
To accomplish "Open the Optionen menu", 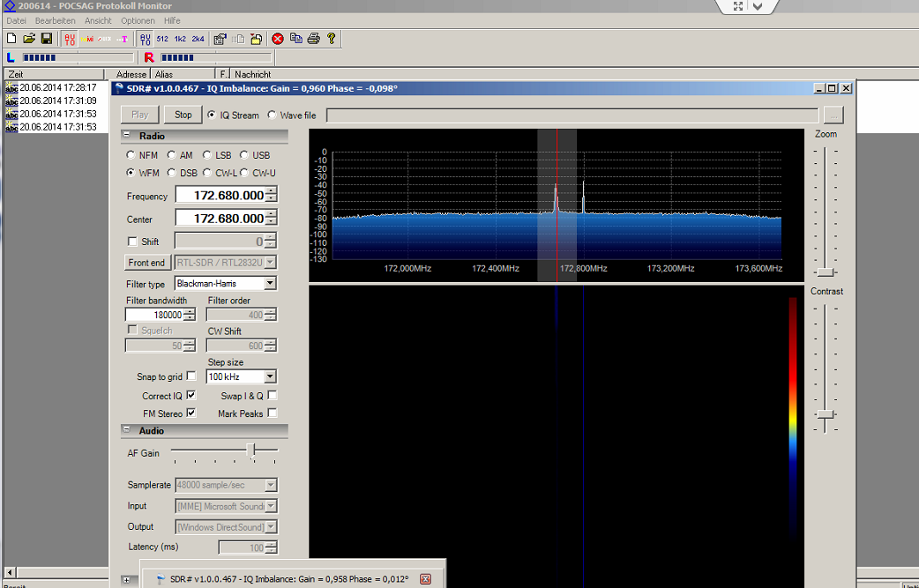I will tap(138, 20).
